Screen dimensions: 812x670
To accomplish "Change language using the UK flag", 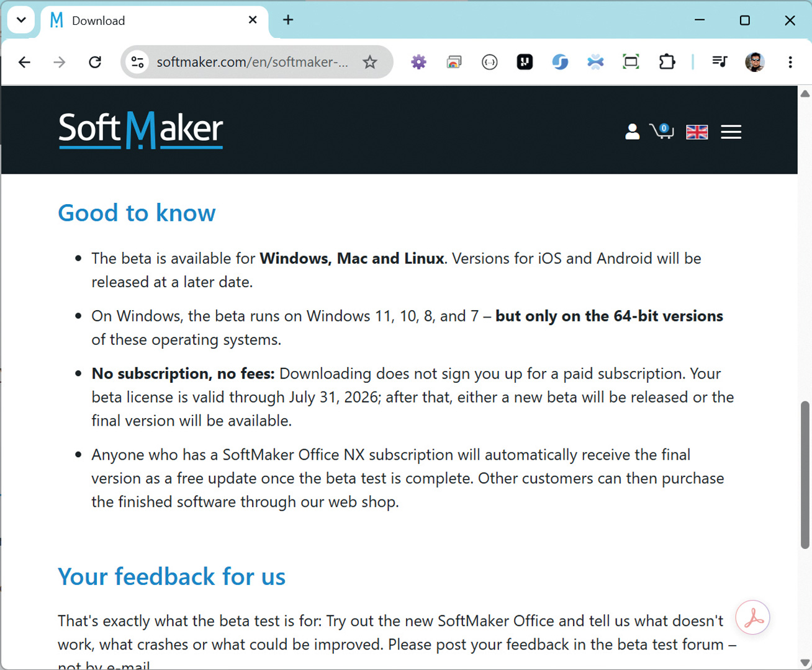I will pyautogui.click(x=697, y=132).
